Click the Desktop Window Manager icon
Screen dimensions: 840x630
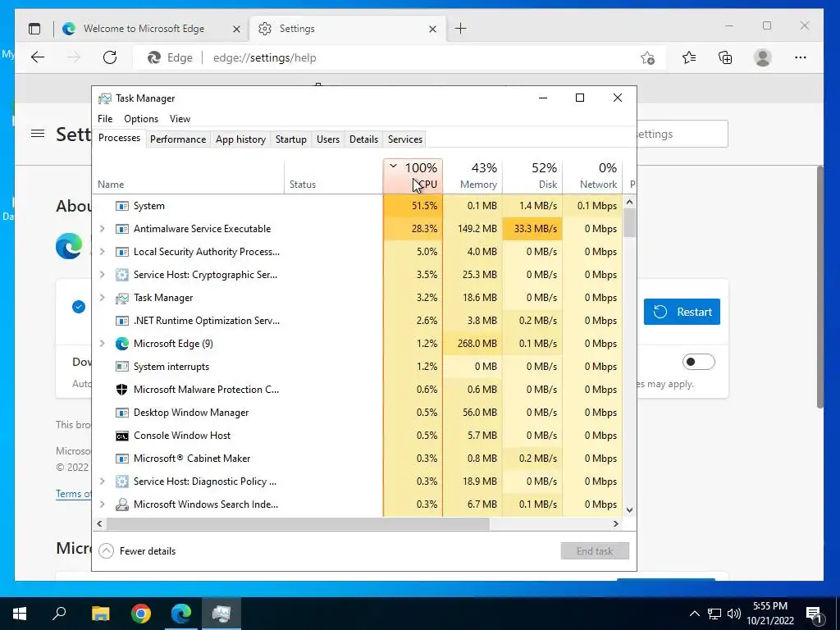(122, 413)
